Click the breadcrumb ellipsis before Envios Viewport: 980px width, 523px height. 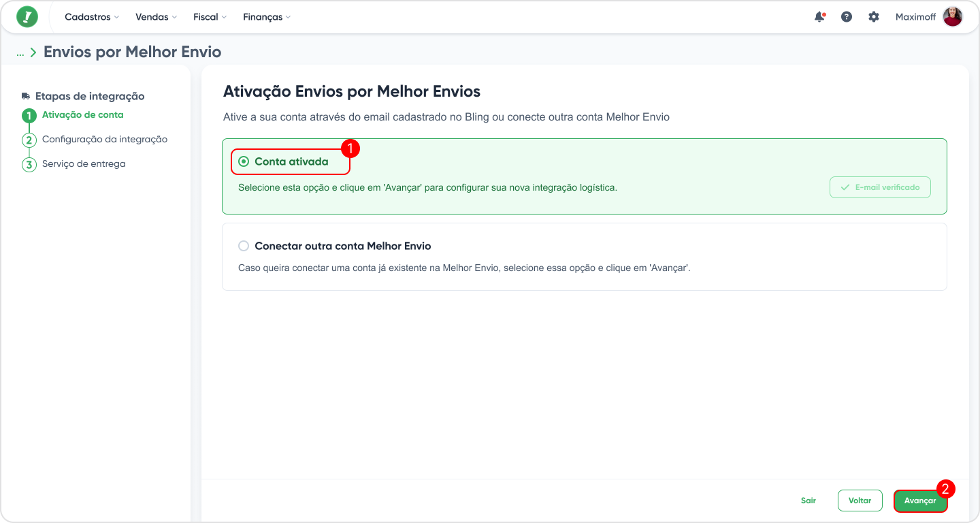click(20, 53)
